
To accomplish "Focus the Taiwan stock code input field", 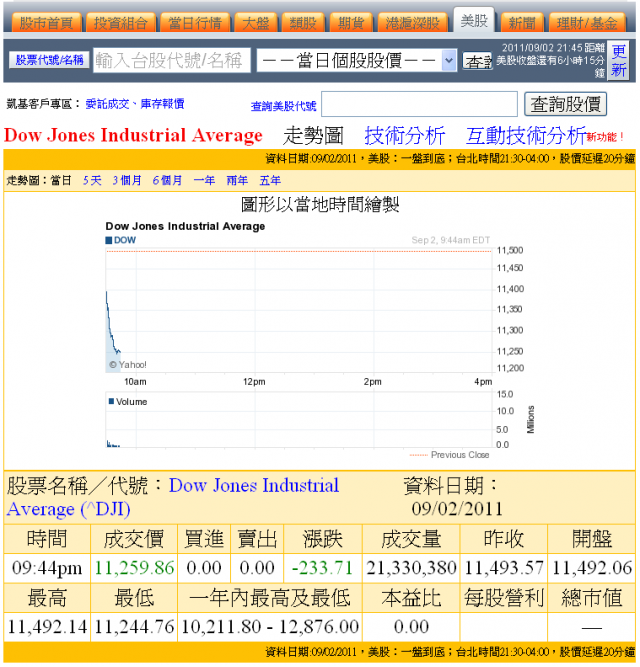I will (172, 60).
